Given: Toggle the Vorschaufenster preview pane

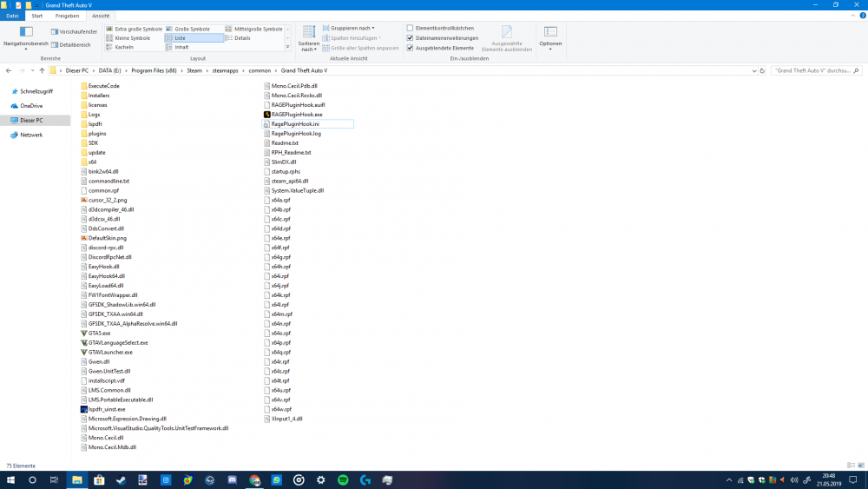Looking at the screenshot, I should [74, 31].
